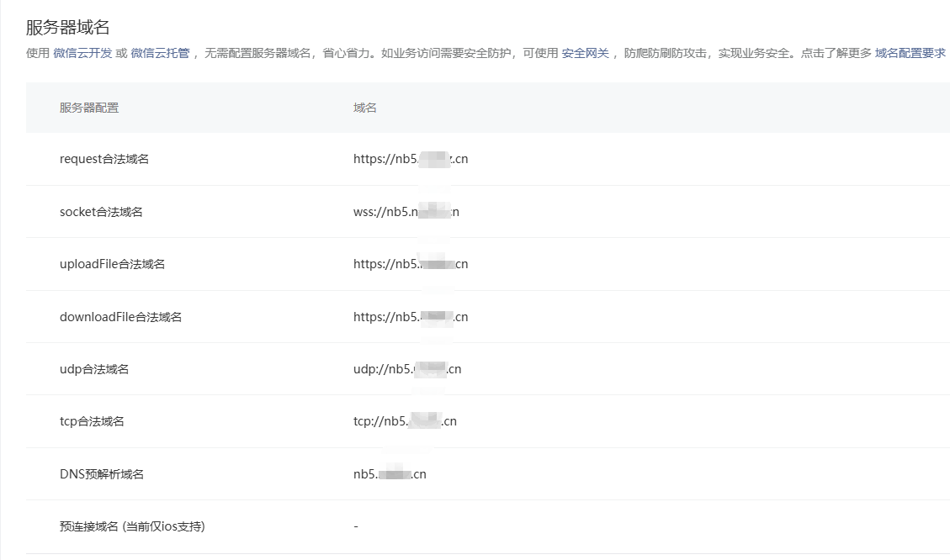Viewport: 950px width, 560px height.
Task: Open the 微信云开发 link
Action: point(82,53)
